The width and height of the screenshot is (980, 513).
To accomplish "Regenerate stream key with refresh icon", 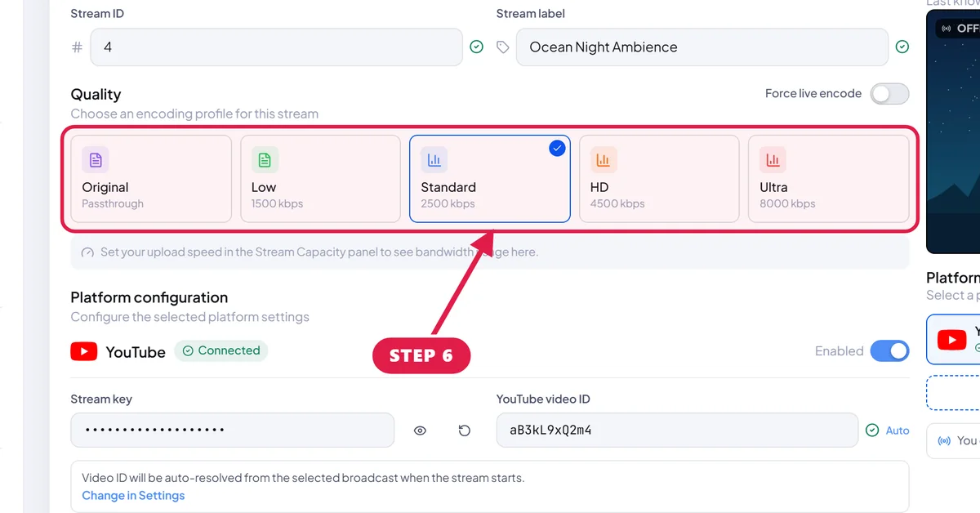I will pyautogui.click(x=464, y=430).
